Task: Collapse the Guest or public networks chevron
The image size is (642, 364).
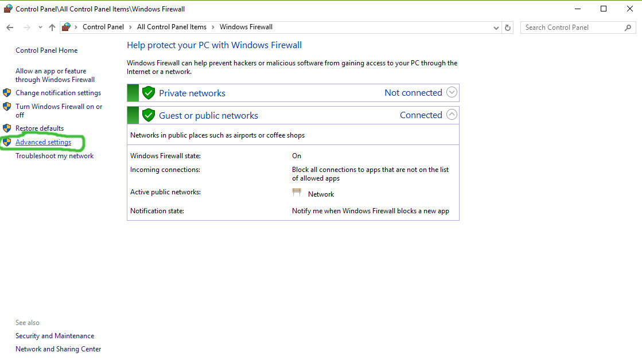Action: click(x=452, y=115)
